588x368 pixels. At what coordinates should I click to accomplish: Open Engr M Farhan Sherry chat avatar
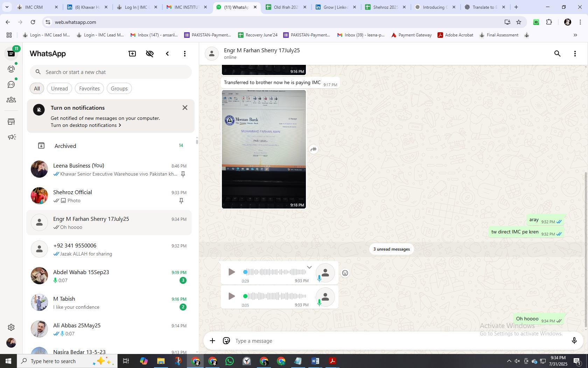pos(39,223)
